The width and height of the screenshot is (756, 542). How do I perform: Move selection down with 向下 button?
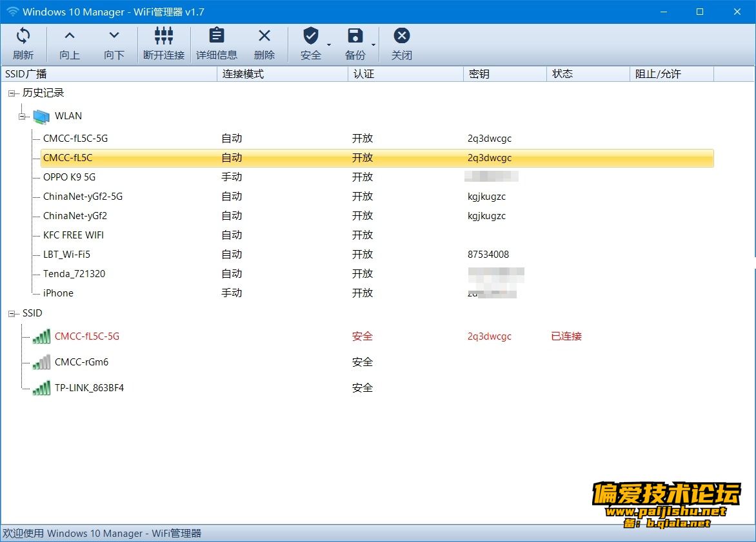click(114, 43)
